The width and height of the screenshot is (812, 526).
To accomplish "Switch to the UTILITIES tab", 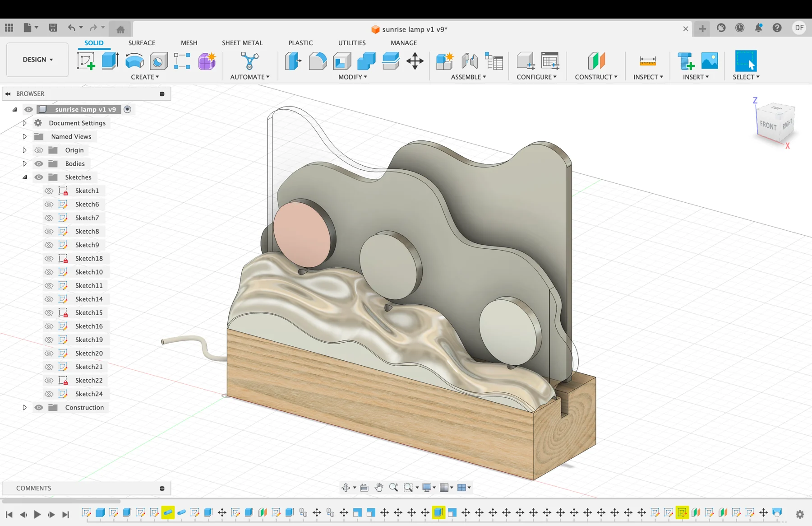I will coord(352,43).
